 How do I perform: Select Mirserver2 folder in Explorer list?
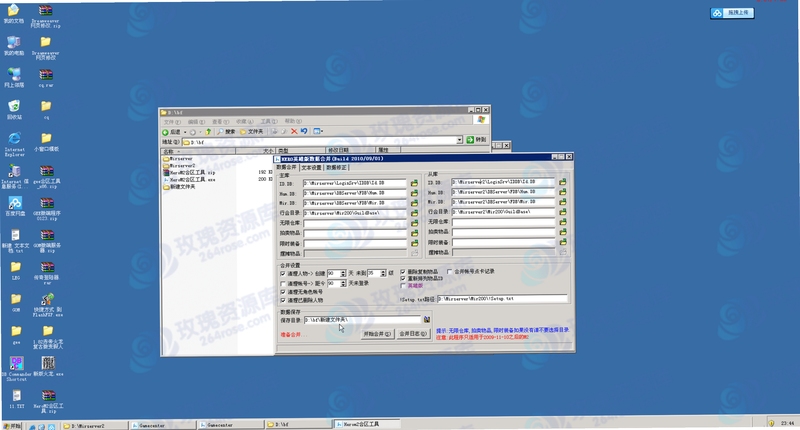(179, 166)
